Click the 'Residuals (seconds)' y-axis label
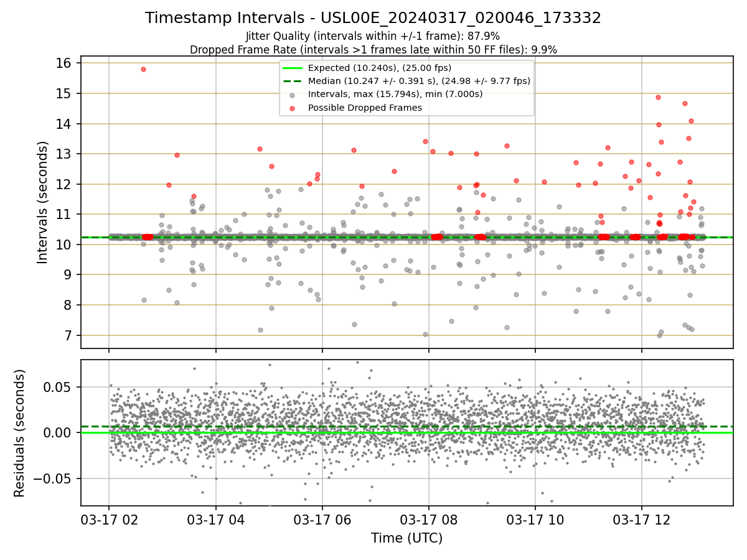The image size is (747, 560). point(20,433)
